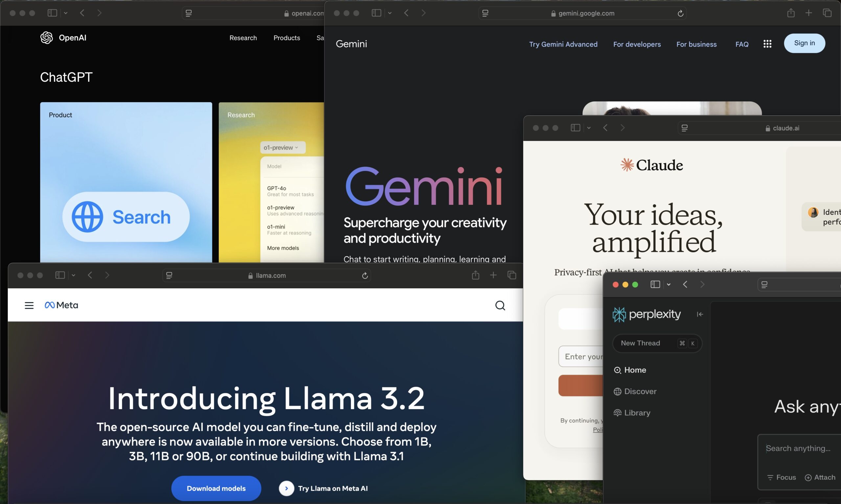Open sidebar options chevron in Perplexity window

669,284
